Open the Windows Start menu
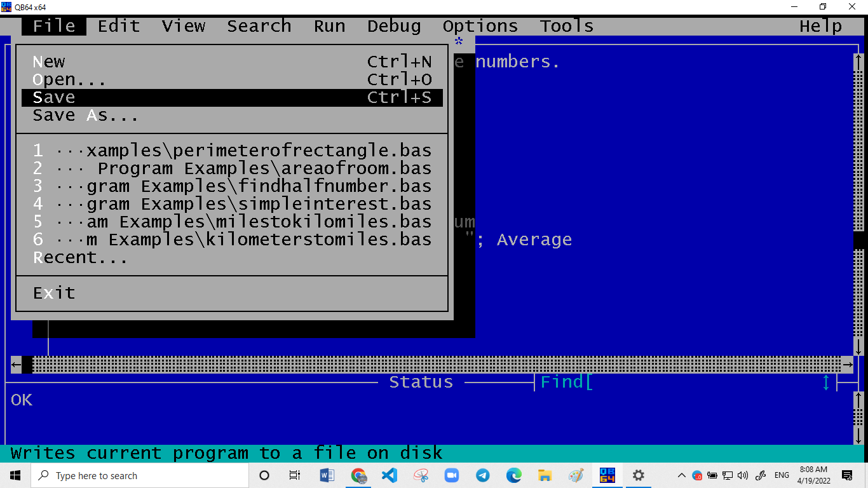 [x=15, y=475]
